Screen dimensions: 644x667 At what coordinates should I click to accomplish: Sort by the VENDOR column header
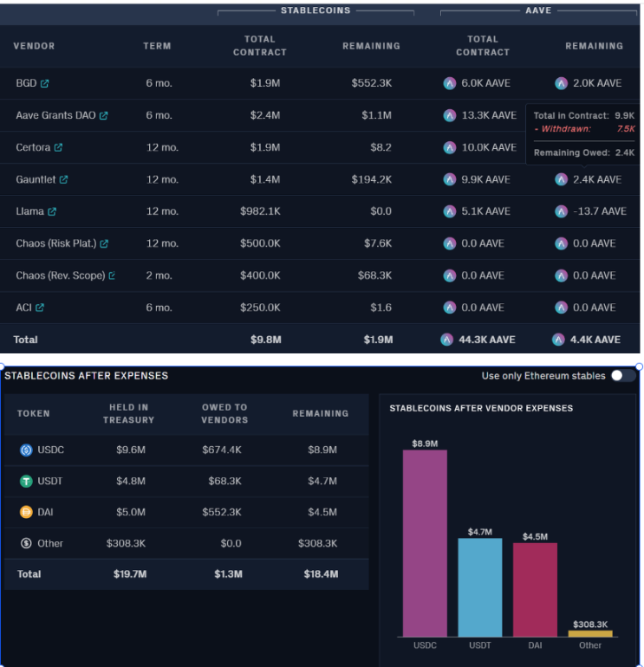coord(34,46)
